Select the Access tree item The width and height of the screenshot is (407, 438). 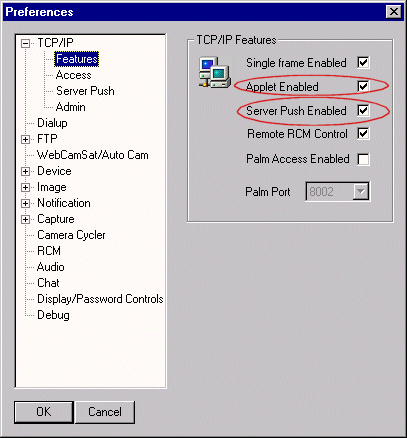click(x=73, y=75)
